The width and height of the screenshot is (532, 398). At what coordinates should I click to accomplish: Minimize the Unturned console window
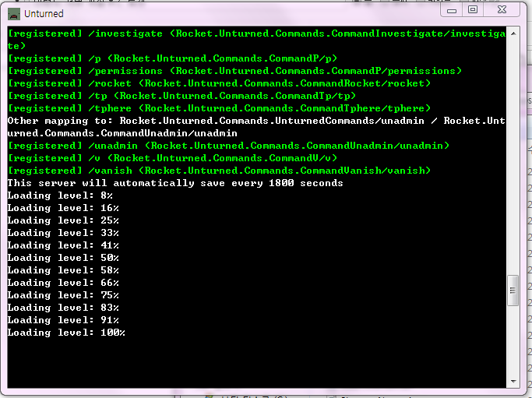(452, 10)
